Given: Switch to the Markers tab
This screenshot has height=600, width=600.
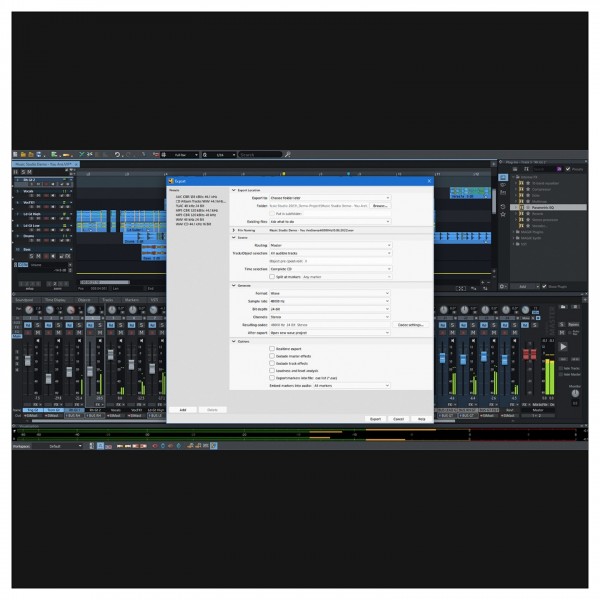Looking at the screenshot, I should click(x=131, y=300).
